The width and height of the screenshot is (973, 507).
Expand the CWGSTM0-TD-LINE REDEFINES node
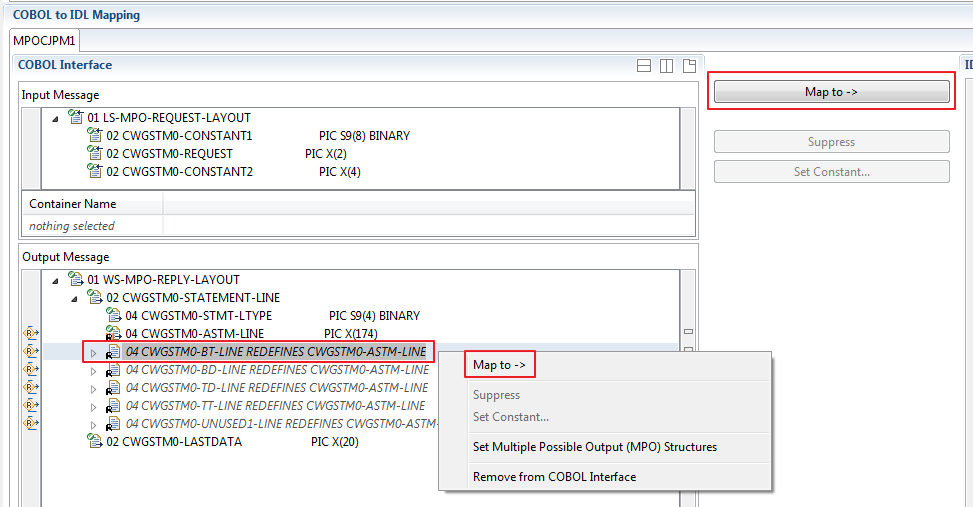point(94,389)
